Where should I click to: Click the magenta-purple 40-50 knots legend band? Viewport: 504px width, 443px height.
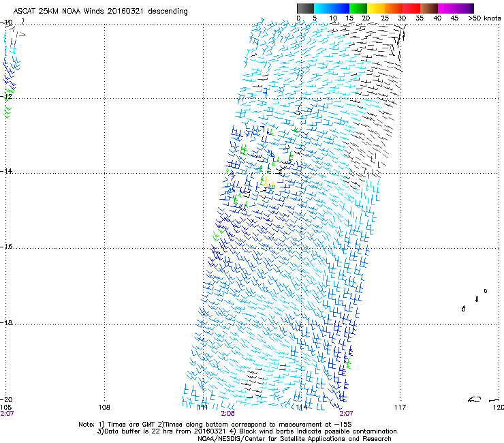click(x=456, y=8)
